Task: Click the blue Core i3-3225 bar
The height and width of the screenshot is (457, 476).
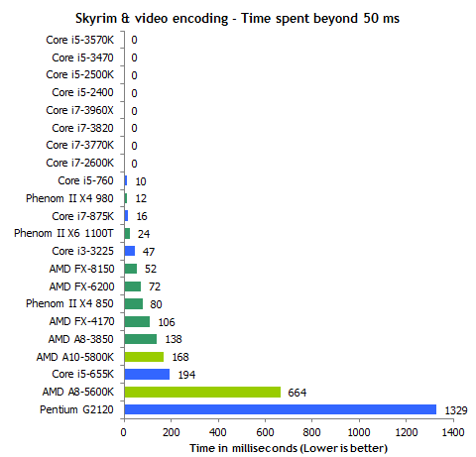Action: (130, 251)
